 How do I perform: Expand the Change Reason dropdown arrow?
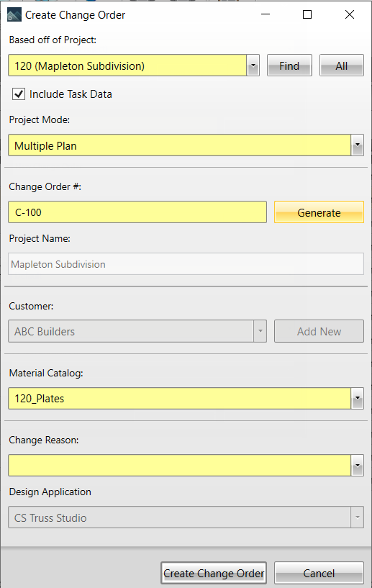point(358,466)
